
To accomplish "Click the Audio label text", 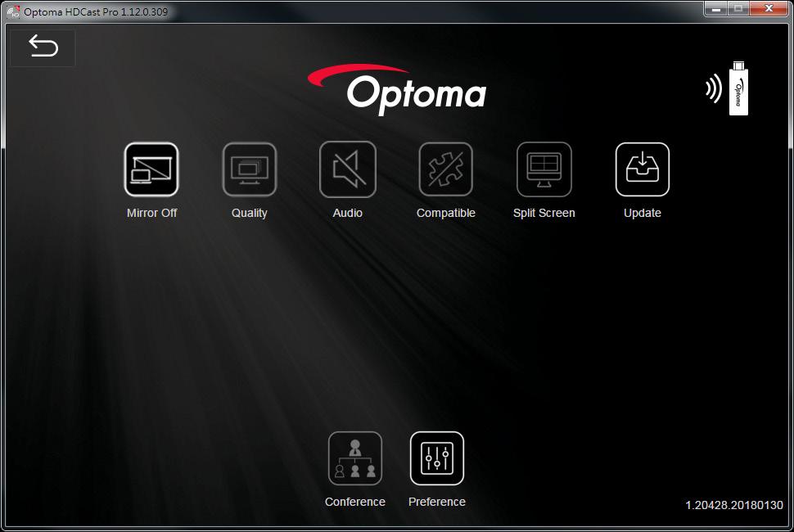I will 347,213.
